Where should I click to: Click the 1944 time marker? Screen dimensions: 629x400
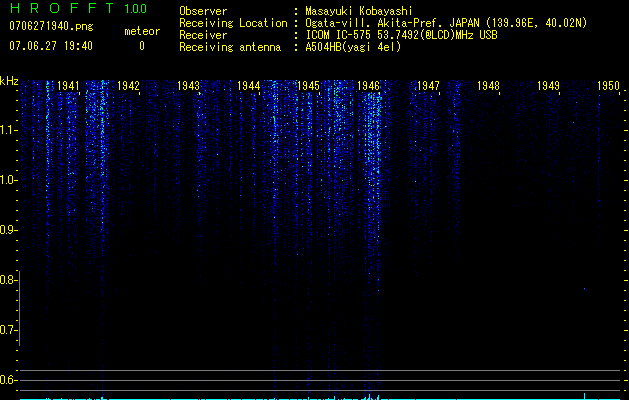[248, 86]
